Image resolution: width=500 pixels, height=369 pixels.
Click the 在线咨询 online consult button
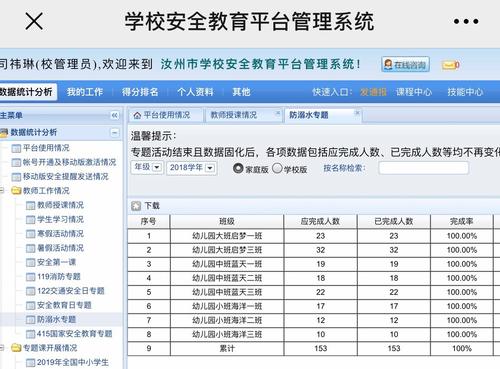[405, 64]
